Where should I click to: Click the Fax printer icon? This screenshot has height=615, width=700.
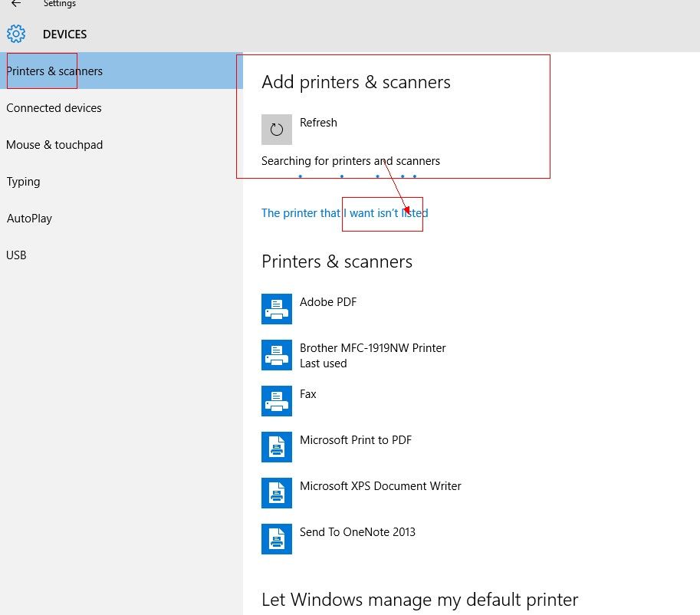(x=277, y=401)
